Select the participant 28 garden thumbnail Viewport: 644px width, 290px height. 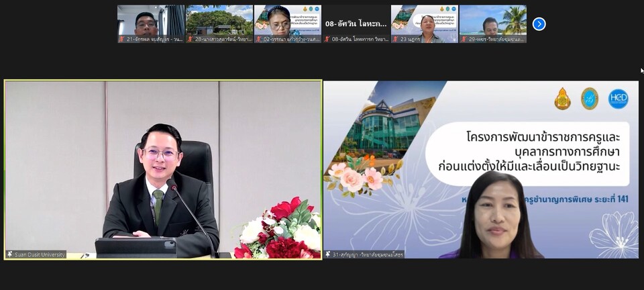[x=219, y=20]
